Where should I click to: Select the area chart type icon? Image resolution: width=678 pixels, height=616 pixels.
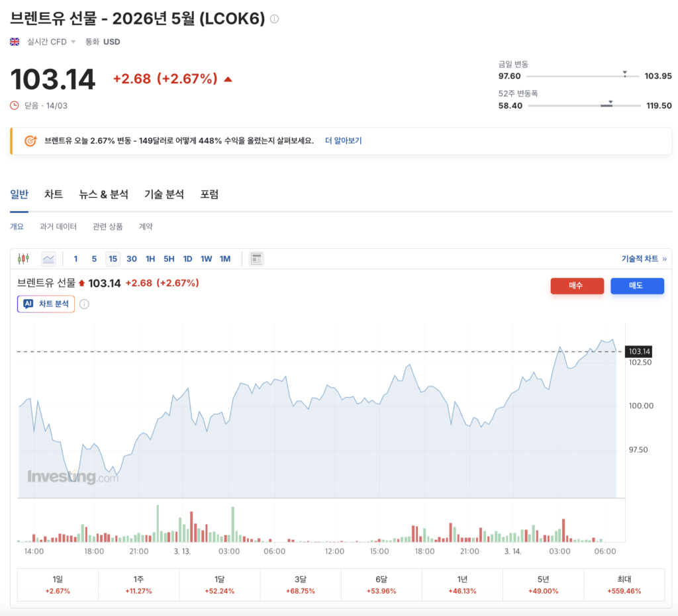coord(48,259)
